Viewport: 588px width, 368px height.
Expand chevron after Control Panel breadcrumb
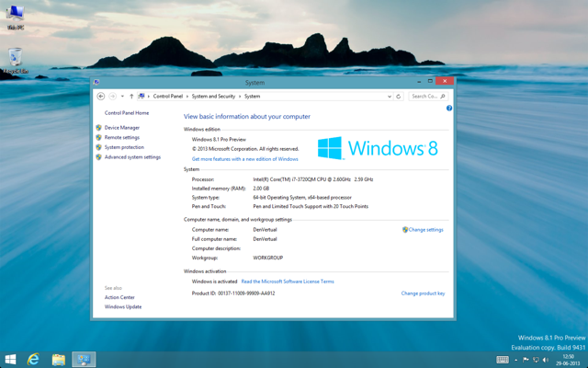[187, 97]
